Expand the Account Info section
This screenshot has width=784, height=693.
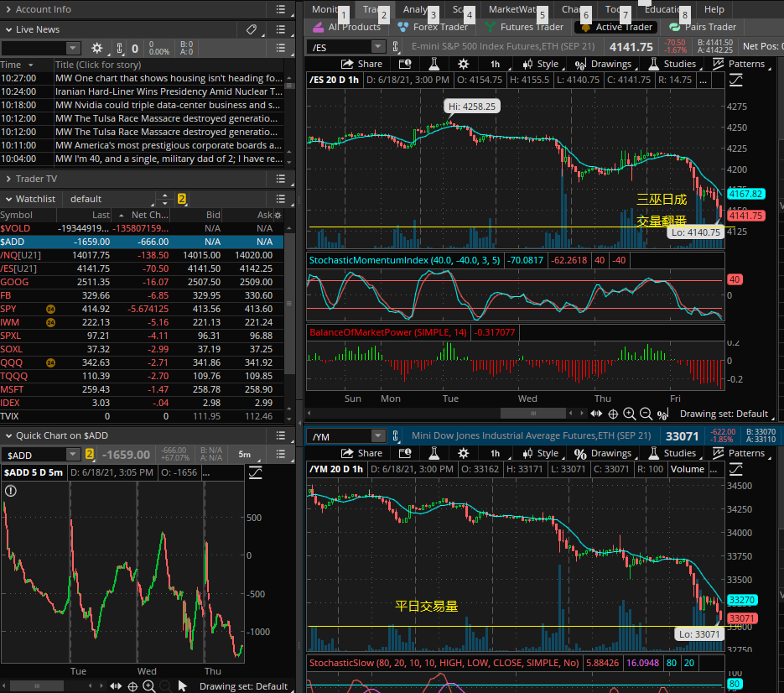pyautogui.click(x=8, y=9)
